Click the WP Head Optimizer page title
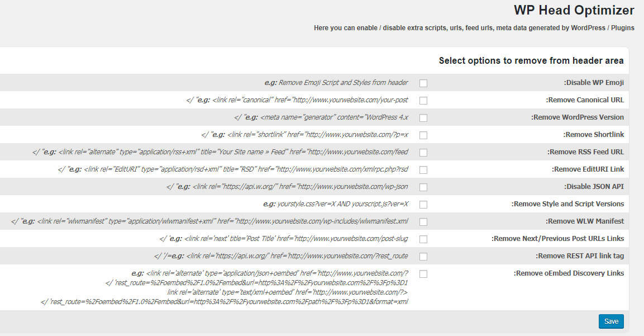 (x=574, y=11)
